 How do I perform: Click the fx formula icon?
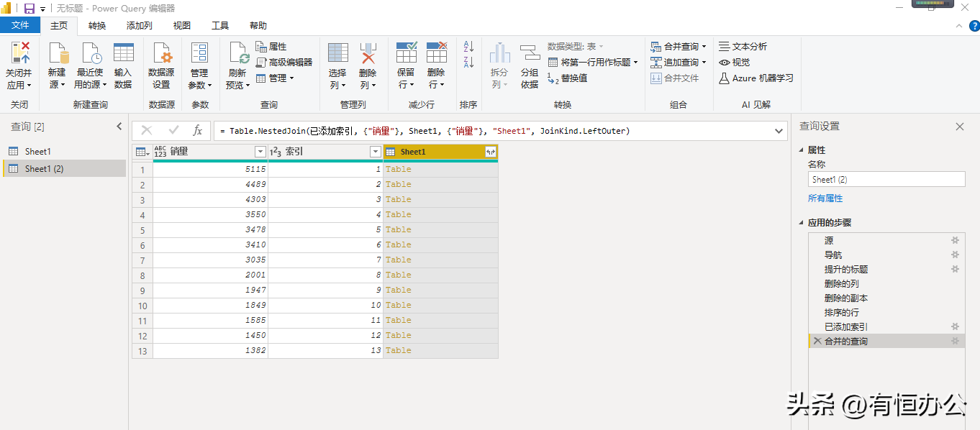[197, 131]
